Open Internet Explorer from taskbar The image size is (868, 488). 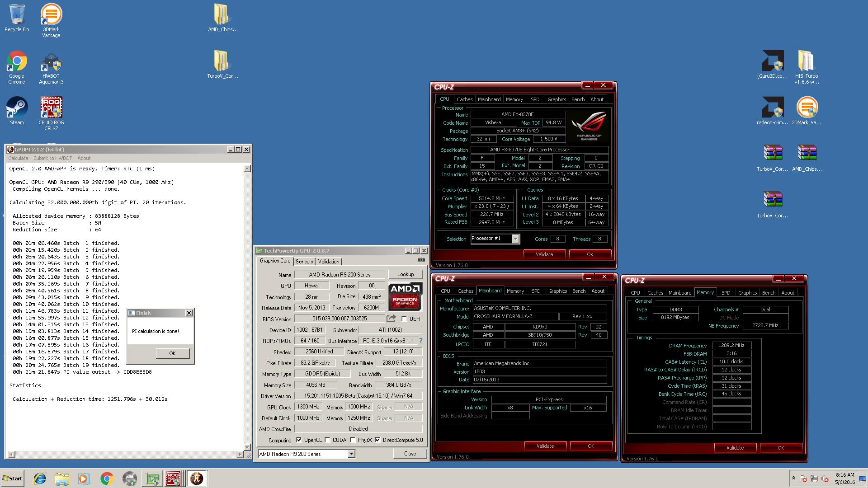[x=40, y=479]
